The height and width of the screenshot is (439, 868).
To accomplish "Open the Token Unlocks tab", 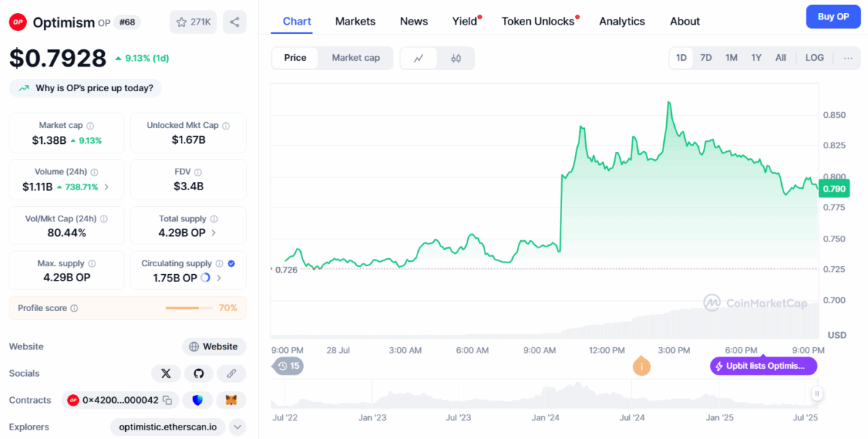I will coord(538,21).
